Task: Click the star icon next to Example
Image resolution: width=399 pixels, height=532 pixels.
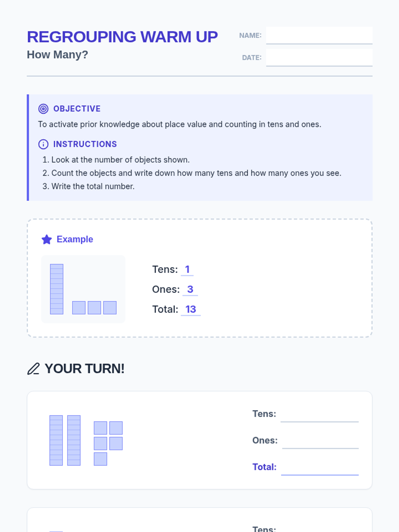Action: coord(47,239)
